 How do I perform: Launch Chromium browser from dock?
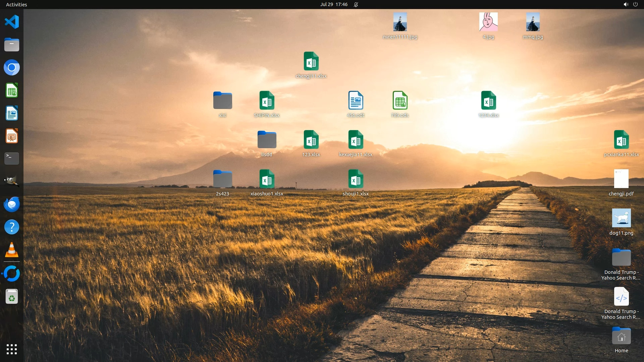[12, 68]
